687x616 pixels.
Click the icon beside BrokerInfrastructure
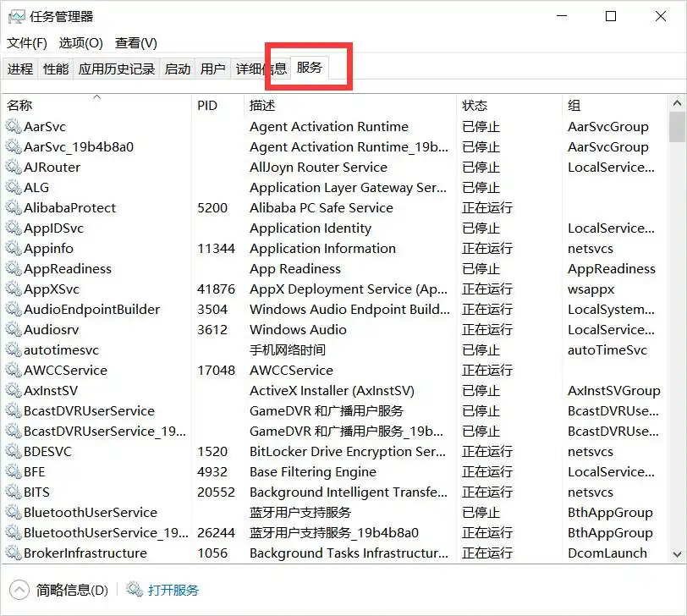click(14, 553)
